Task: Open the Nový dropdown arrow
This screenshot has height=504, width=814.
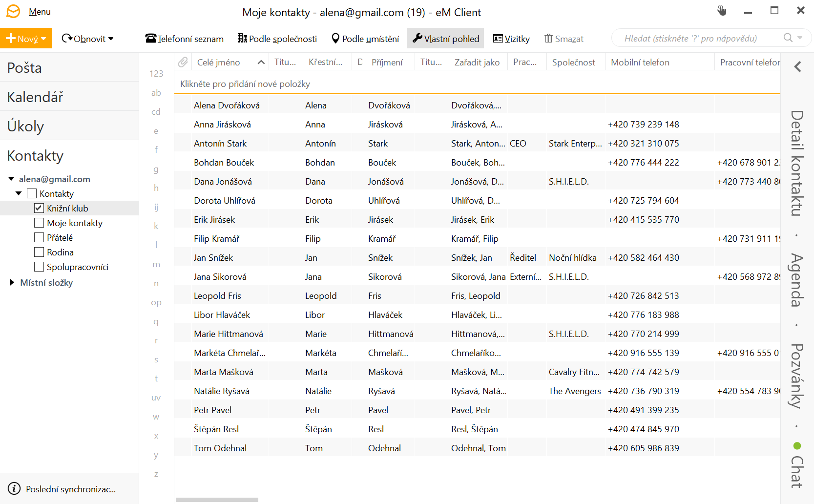Action: (x=44, y=39)
